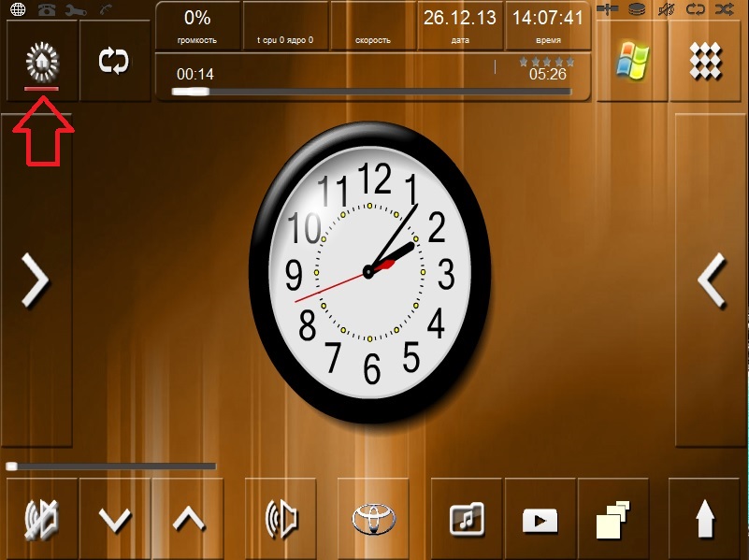Lower volume with down chevron button
This screenshot has width=749, height=560.
pyautogui.click(x=115, y=519)
